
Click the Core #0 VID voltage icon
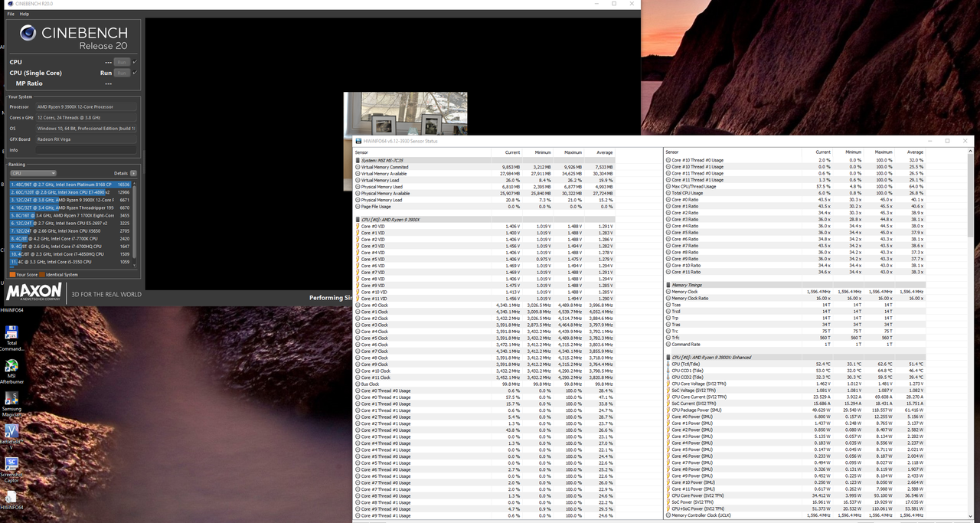coord(358,227)
